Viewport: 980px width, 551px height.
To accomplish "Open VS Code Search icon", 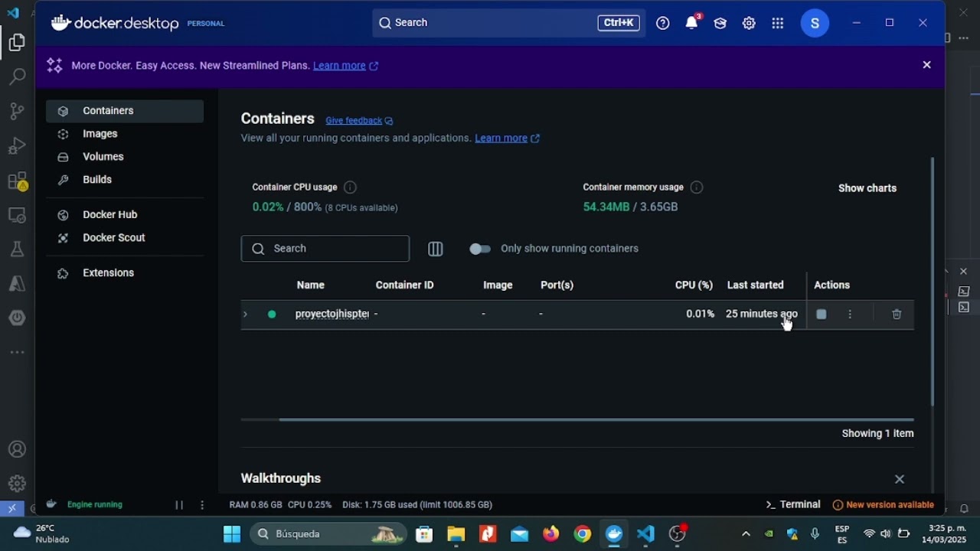I will (17, 77).
